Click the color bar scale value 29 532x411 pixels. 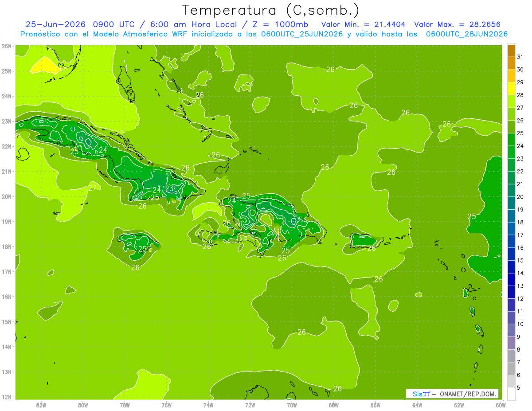(x=520, y=82)
